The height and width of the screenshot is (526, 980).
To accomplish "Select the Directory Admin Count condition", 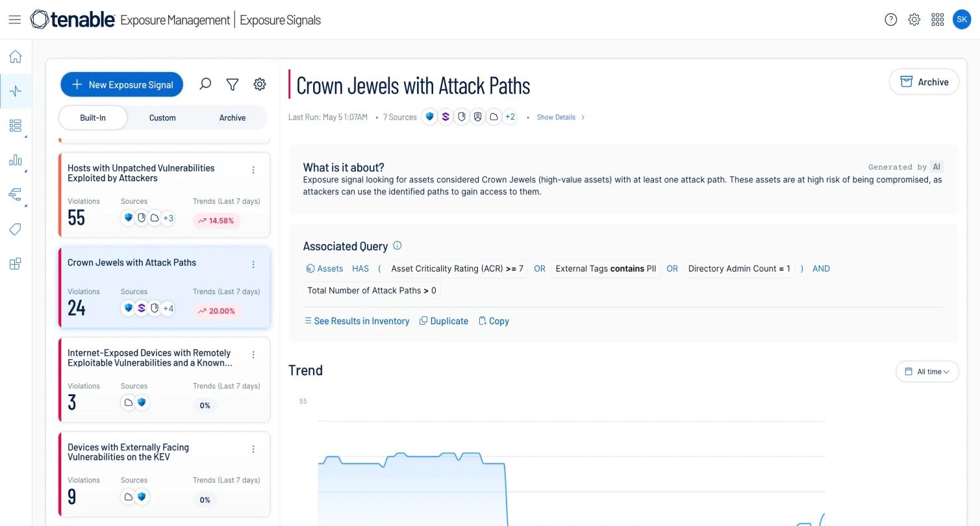I will coord(739,269).
